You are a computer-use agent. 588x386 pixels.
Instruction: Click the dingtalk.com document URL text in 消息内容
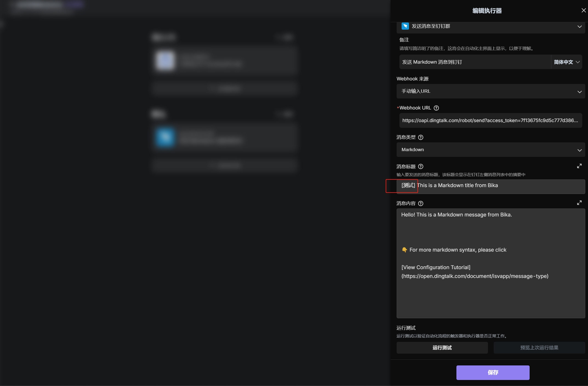[475, 276]
